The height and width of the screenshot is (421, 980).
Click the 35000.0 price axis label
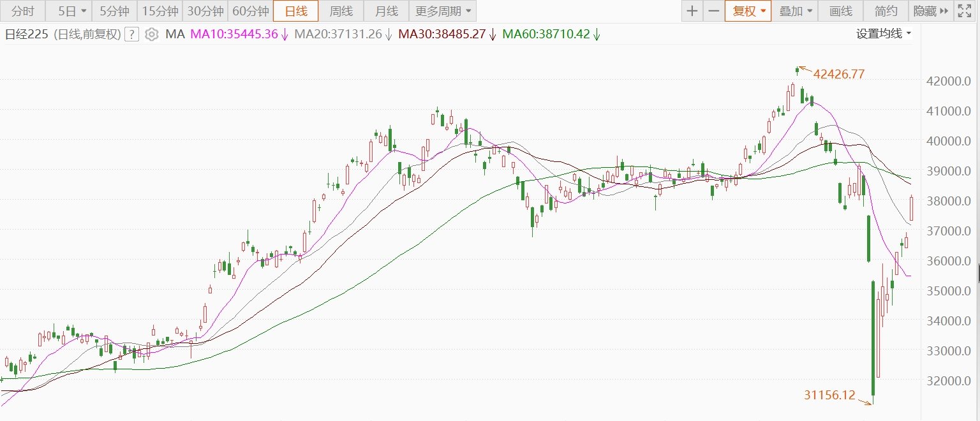[x=949, y=291]
